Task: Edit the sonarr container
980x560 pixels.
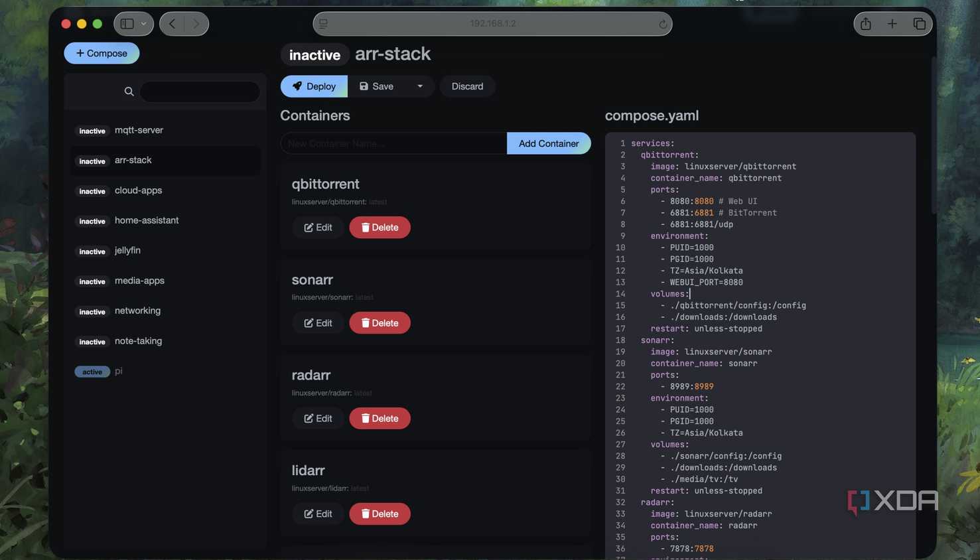Action: click(318, 323)
